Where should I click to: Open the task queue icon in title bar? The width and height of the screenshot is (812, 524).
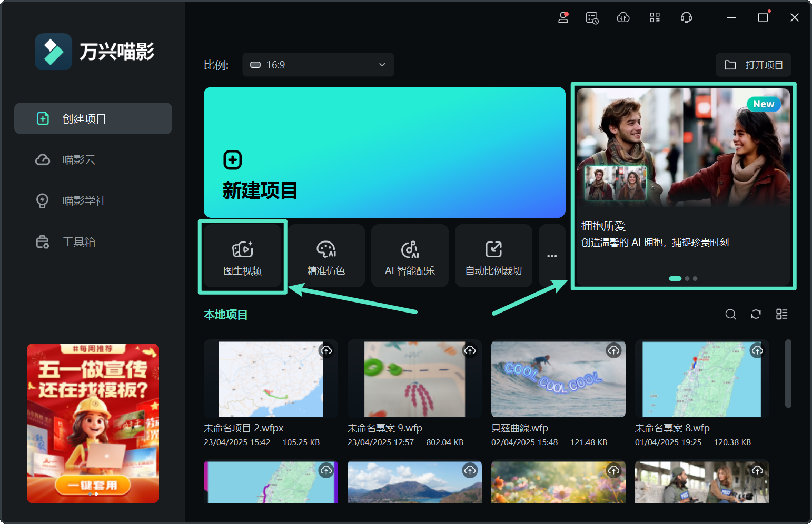click(592, 17)
